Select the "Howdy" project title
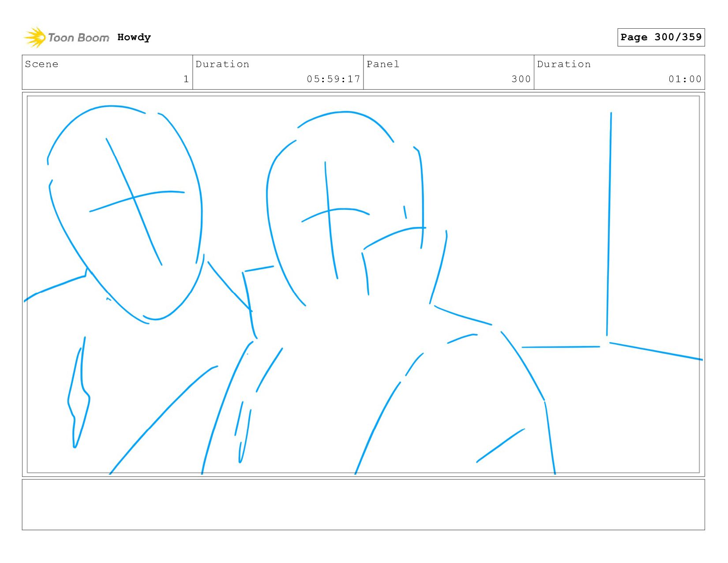This screenshot has height=563, width=728. tap(134, 38)
